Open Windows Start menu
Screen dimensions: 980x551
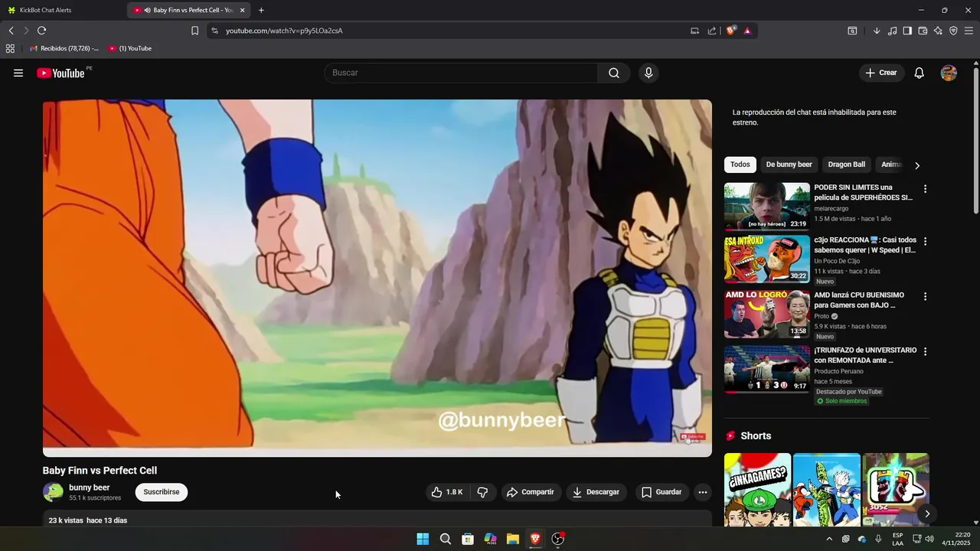pyautogui.click(x=423, y=539)
